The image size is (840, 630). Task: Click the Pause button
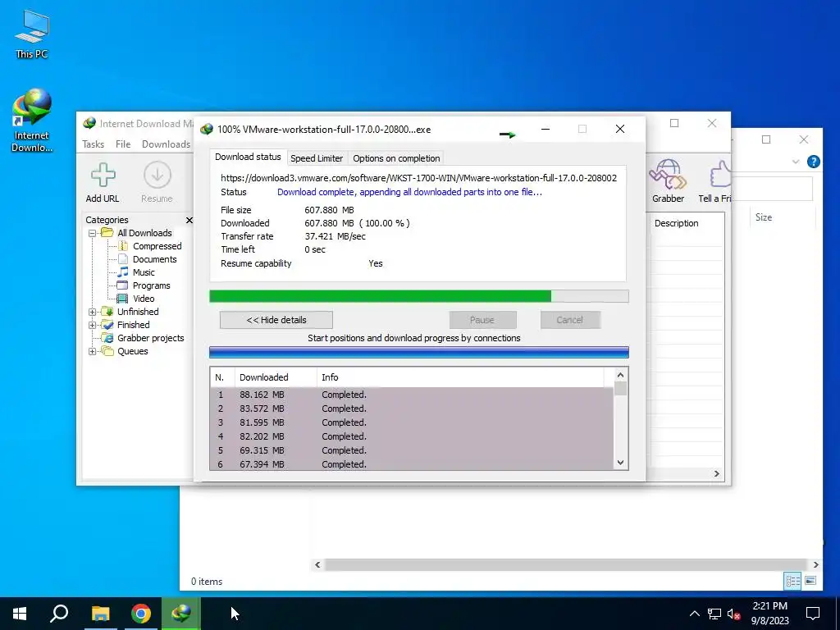click(482, 320)
